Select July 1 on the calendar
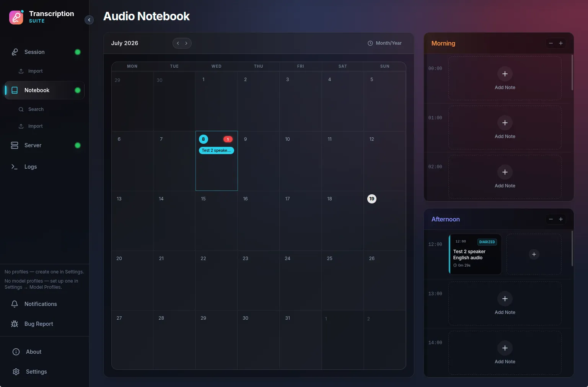 click(x=217, y=101)
